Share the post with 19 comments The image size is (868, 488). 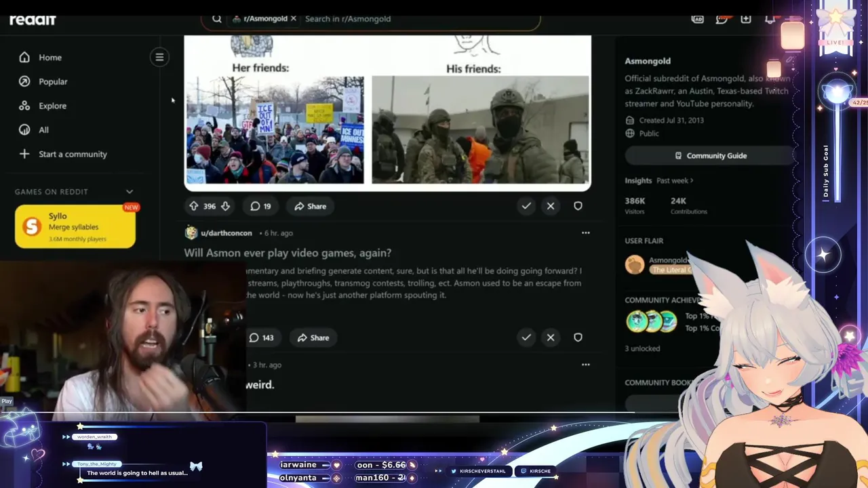311,206
